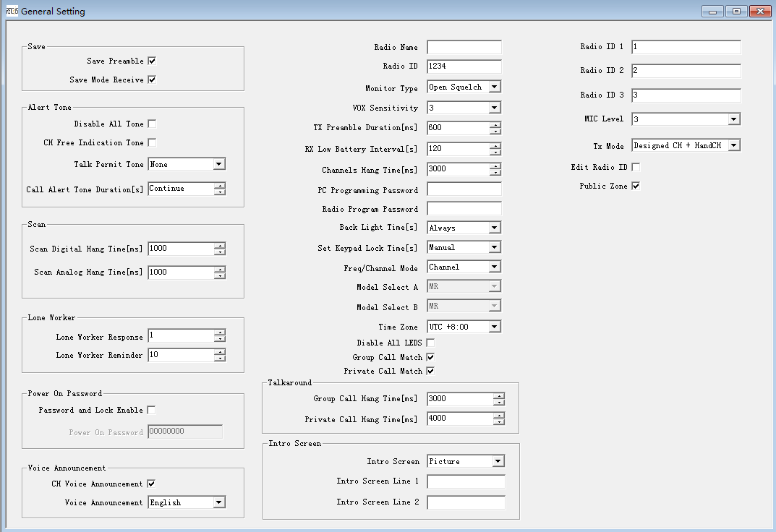
Task: Click the app icon in title bar
Action: [12, 11]
